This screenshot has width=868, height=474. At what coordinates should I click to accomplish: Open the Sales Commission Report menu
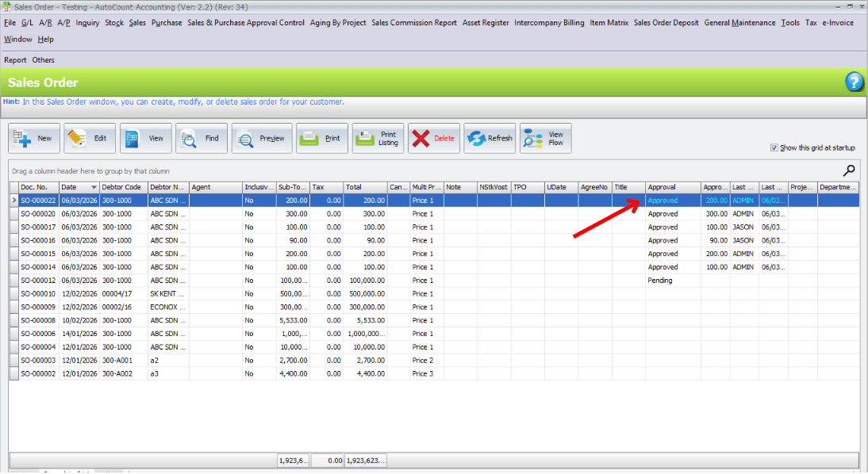tap(413, 23)
